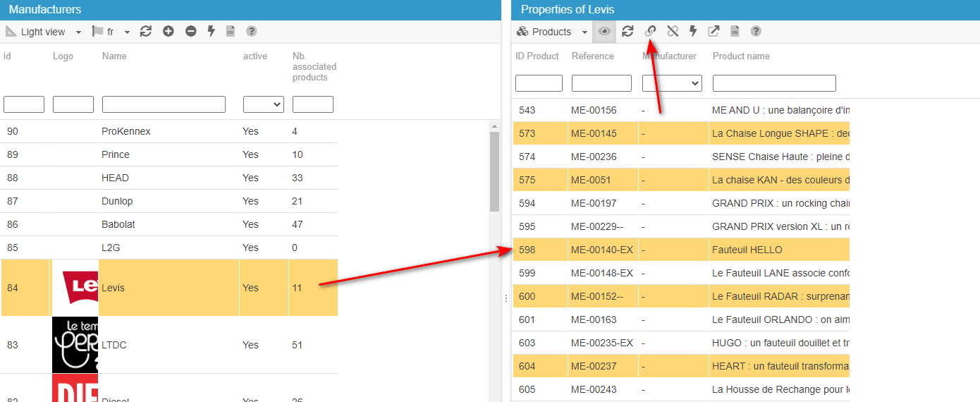The image size is (980, 402).
Task: Sort by the Reference column header
Action: (x=592, y=56)
